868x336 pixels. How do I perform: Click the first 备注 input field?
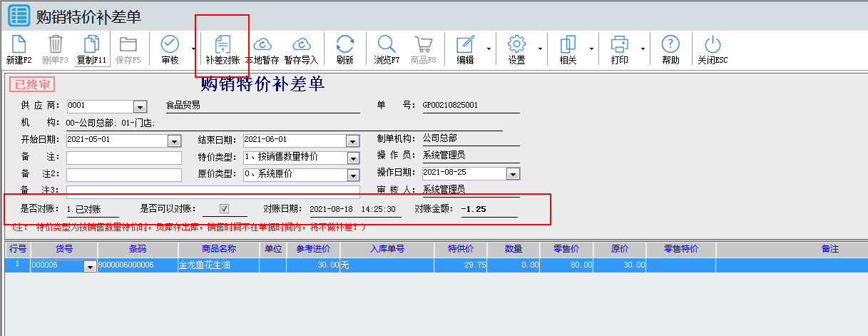click(x=124, y=158)
